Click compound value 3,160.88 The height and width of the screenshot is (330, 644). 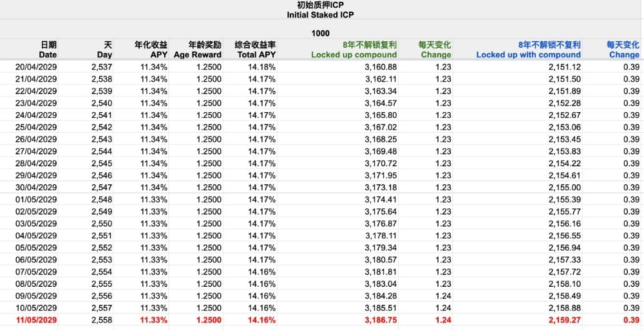(x=381, y=67)
